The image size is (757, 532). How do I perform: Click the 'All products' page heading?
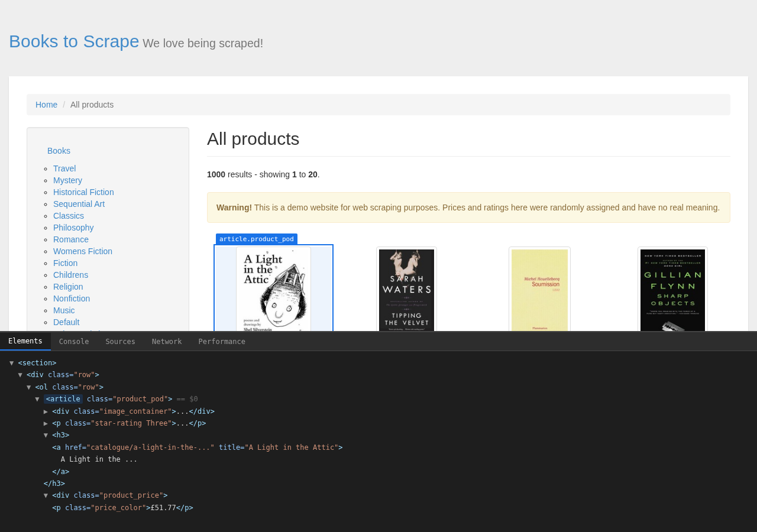click(x=253, y=139)
